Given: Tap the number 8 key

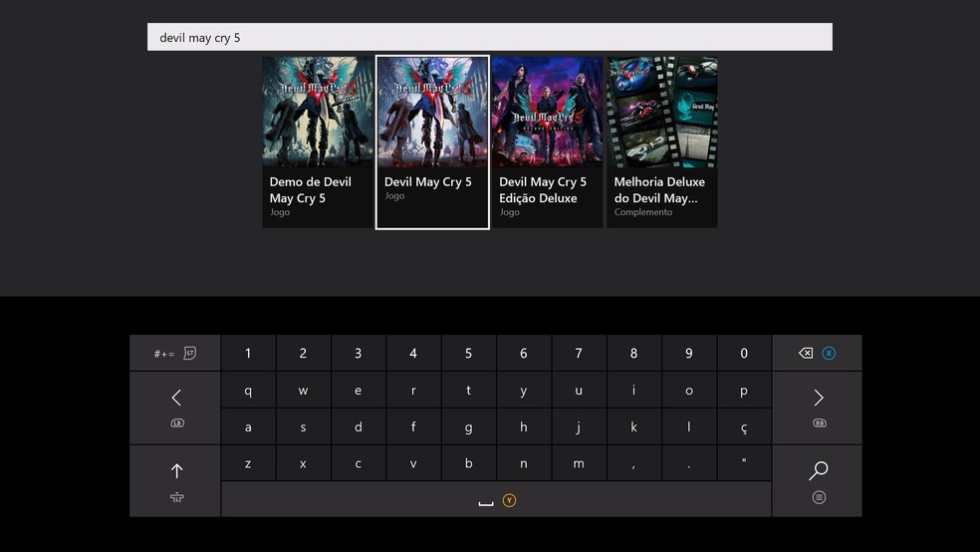Looking at the screenshot, I should 633,353.
